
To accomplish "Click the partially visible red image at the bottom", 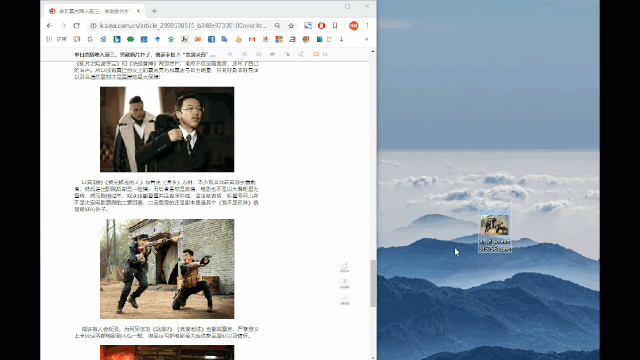I will [x=167, y=353].
